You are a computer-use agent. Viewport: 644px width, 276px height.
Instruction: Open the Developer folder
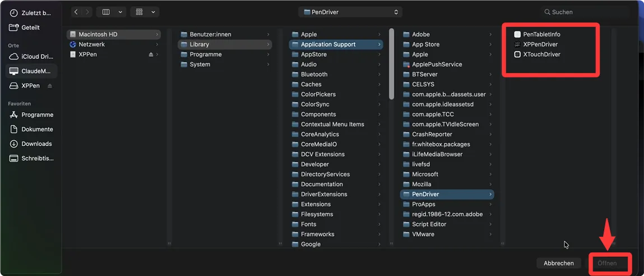[x=336, y=164]
